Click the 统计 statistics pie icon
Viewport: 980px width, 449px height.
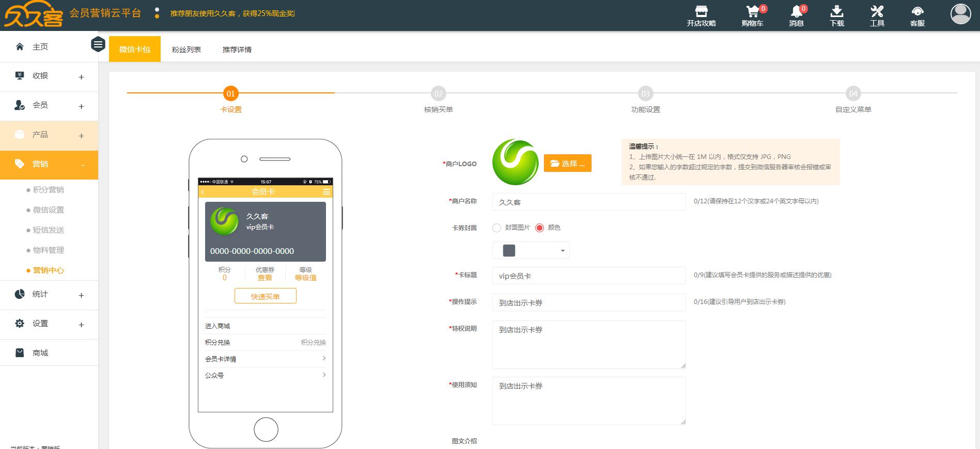click(20, 294)
